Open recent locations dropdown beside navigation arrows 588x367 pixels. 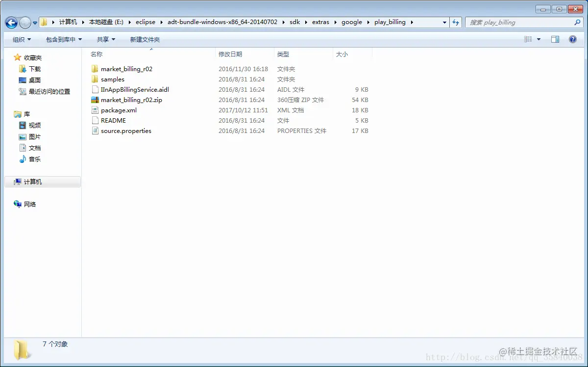coord(35,23)
